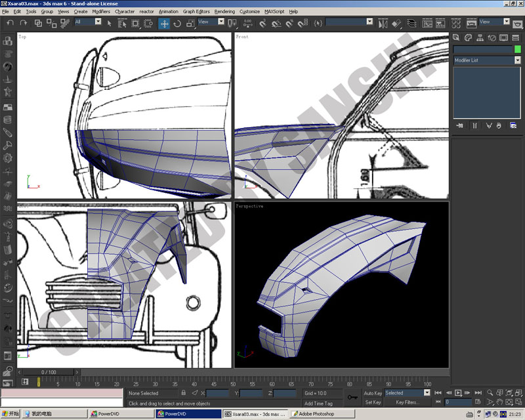This screenshot has width=525, height=420.
Task: Click the Key Filters button
Action: pos(407,402)
